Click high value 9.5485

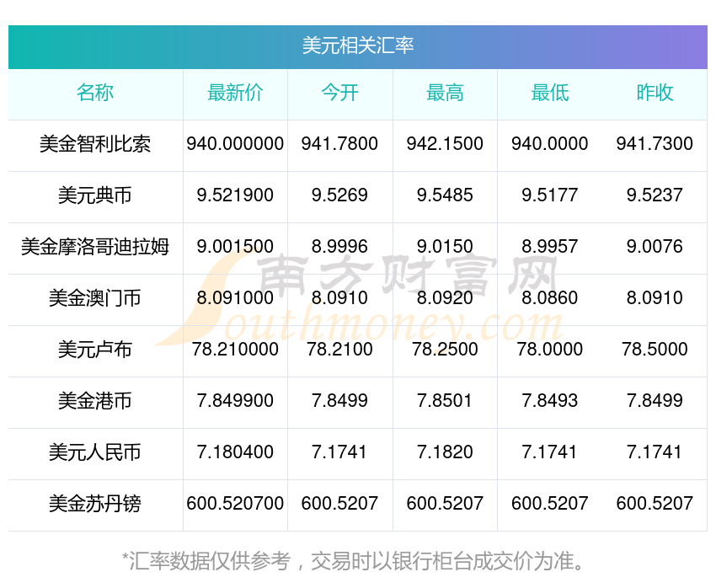point(445,195)
